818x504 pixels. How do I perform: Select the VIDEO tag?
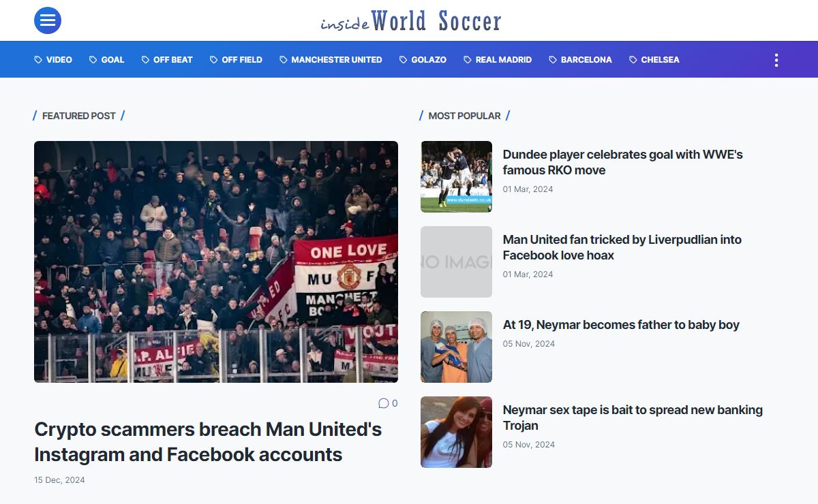(x=53, y=60)
